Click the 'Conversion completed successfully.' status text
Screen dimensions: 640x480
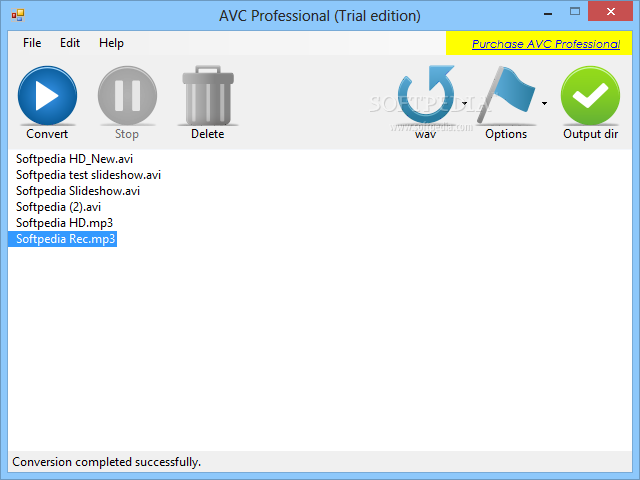tap(107, 462)
